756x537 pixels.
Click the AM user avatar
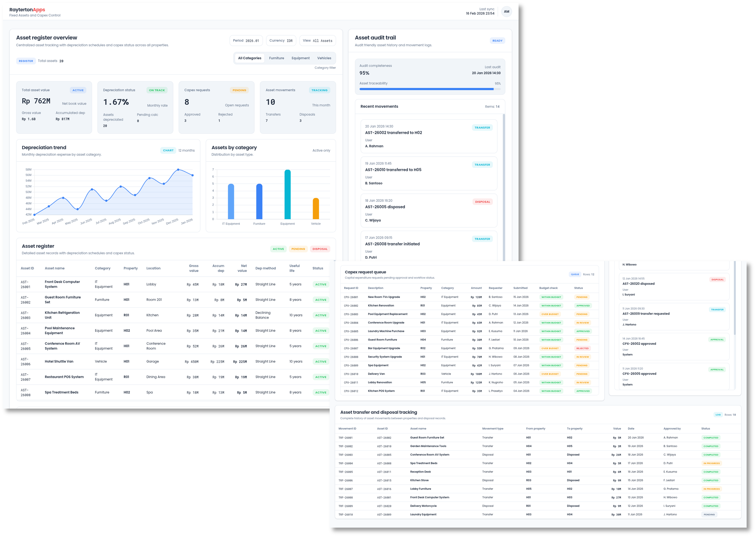click(x=506, y=12)
